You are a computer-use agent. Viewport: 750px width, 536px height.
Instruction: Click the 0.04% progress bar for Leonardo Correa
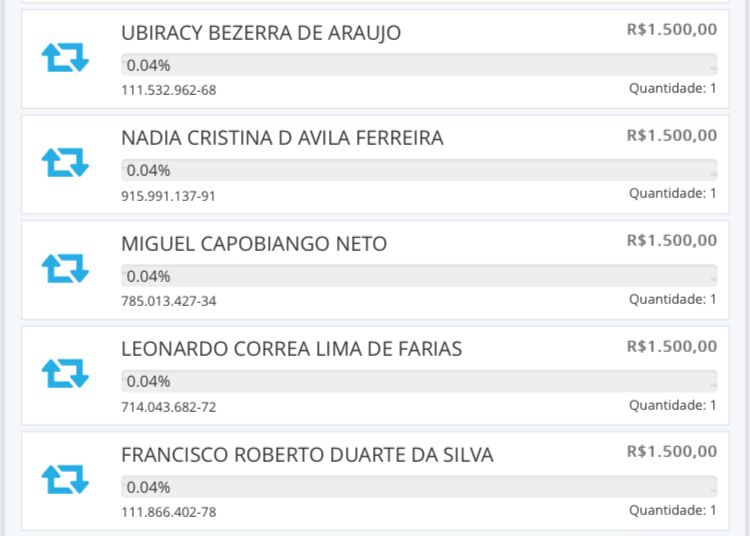pyautogui.click(x=419, y=381)
